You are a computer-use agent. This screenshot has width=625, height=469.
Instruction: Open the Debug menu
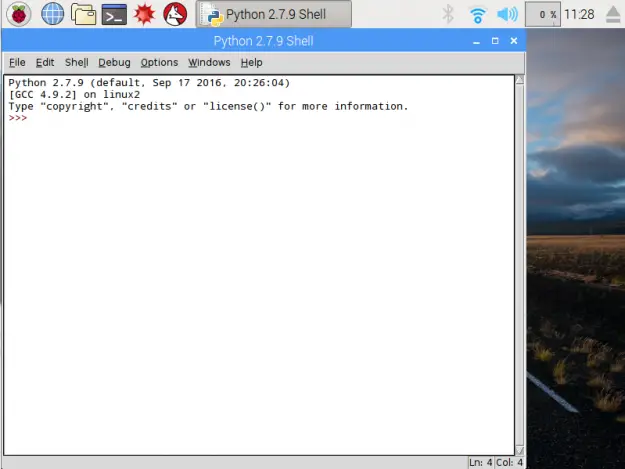[x=114, y=63]
